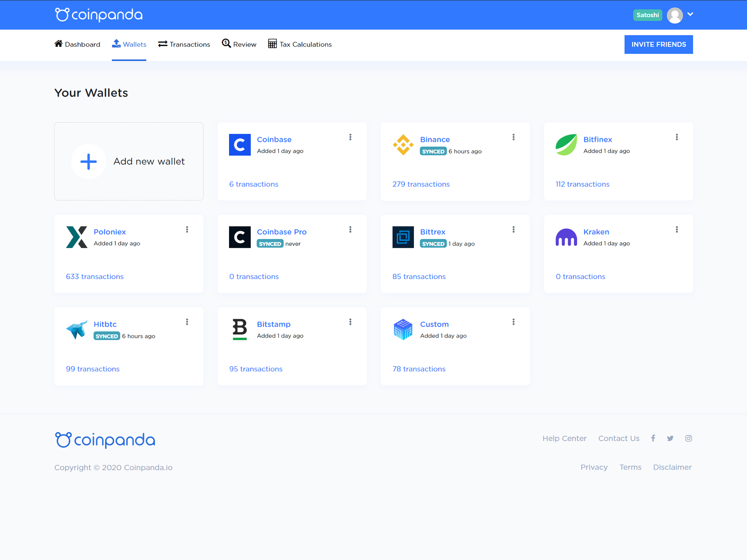The height and width of the screenshot is (560, 747).
Task: Toggle the Binance SYNCED status badge
Action: tap(433, 151)
